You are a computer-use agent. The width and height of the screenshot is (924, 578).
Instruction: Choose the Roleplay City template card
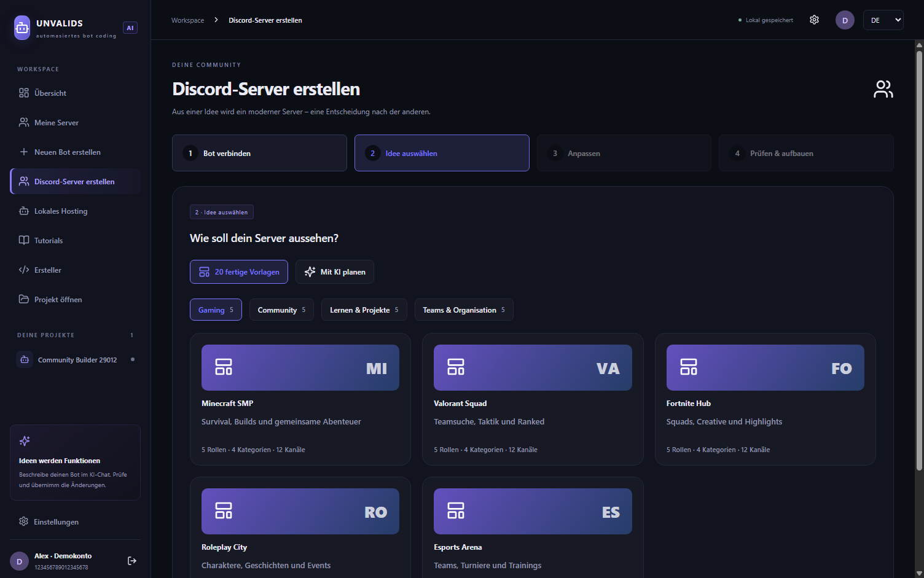300,528
